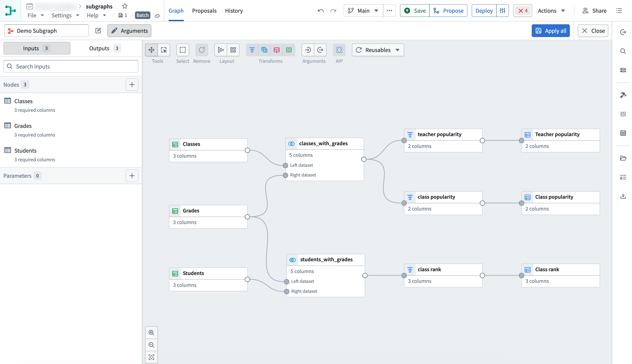Viewport: 632px width, 364px height.
Task: Click the Propose button
Action: (448, 11)
